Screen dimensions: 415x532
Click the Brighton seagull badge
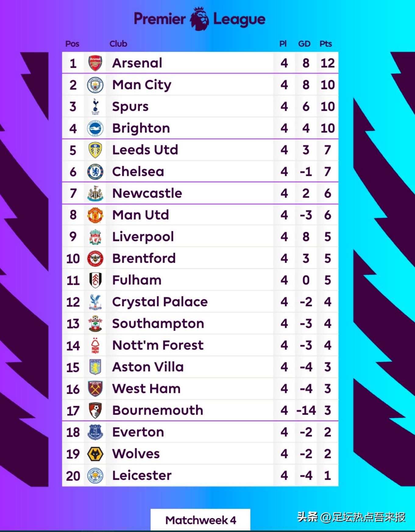click(x=95, y=128)
